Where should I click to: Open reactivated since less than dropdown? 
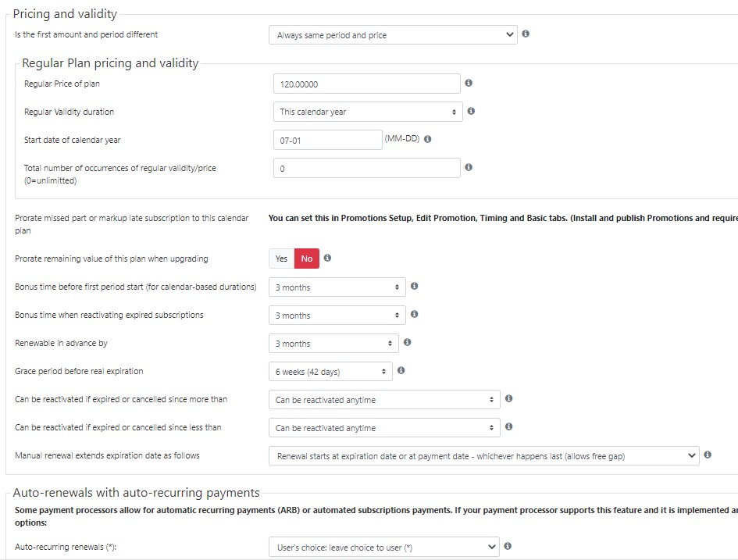click(384, 428)
